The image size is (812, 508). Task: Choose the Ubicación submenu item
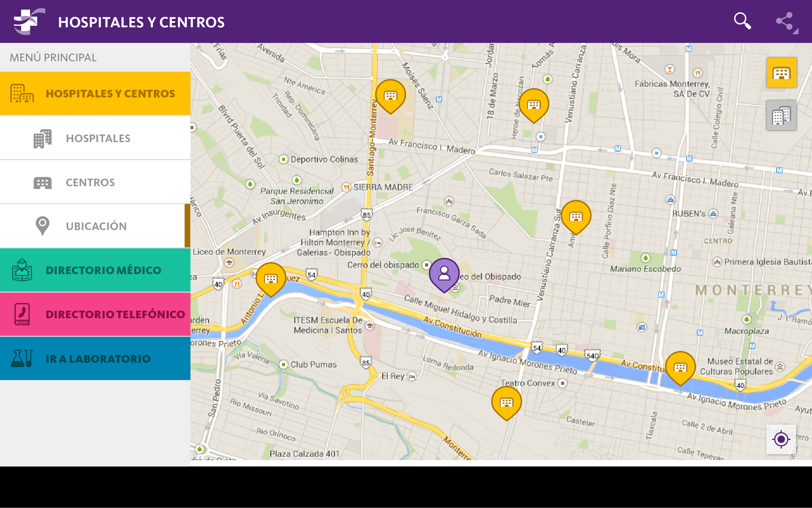click(96, 226)
